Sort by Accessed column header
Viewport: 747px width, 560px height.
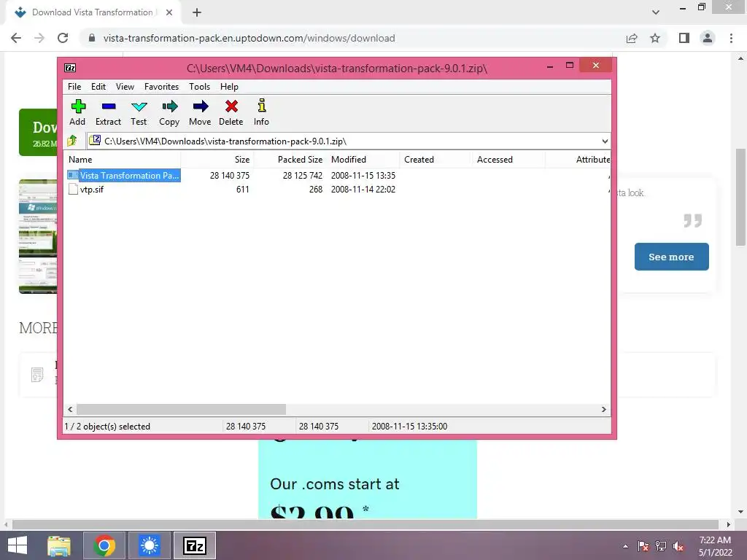click(508, 160)
